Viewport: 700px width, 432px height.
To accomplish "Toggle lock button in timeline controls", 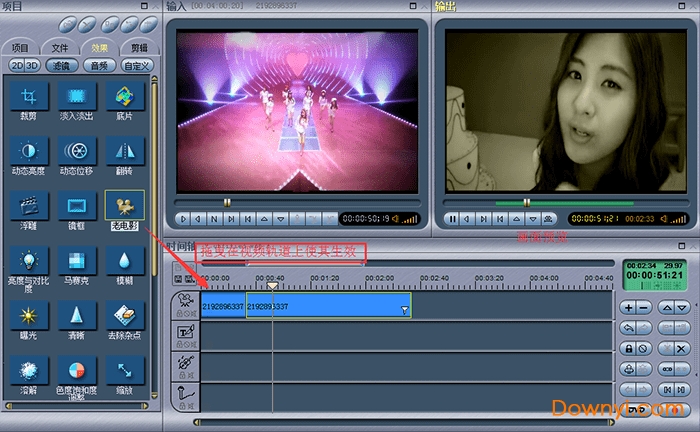I will point(627,348).
